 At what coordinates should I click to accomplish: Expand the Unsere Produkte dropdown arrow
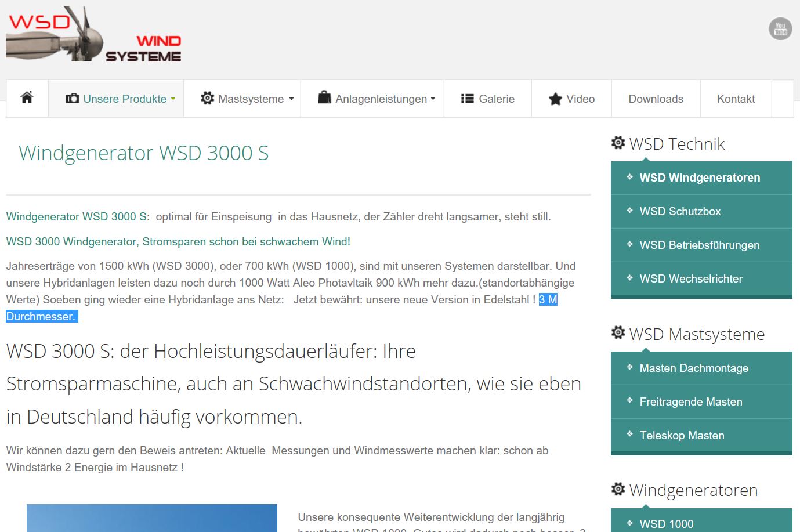pos(173,99)
